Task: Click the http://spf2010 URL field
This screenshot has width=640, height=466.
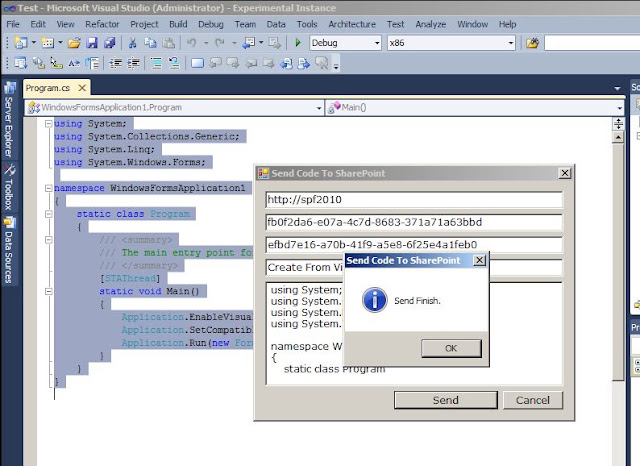Action: point(414,200)
